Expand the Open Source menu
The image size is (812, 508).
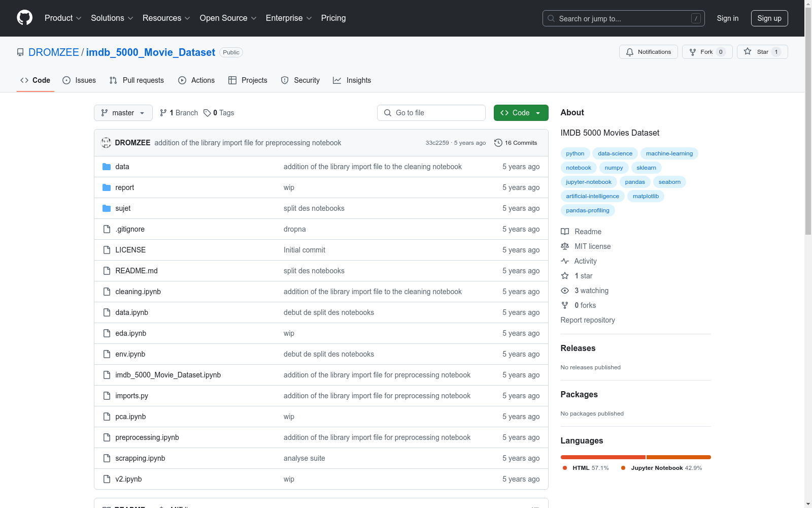click(228, 18)
